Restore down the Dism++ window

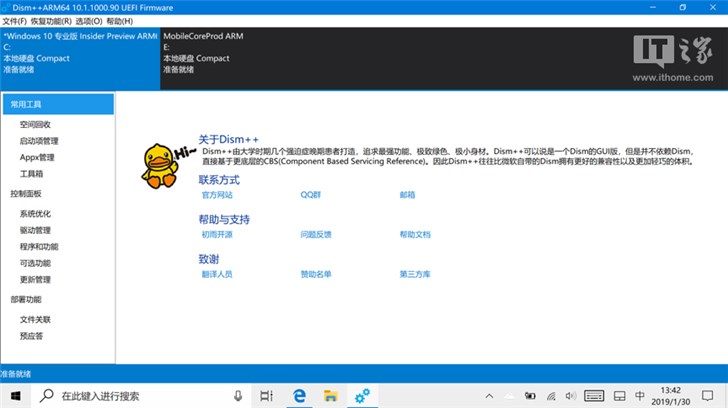682,7
